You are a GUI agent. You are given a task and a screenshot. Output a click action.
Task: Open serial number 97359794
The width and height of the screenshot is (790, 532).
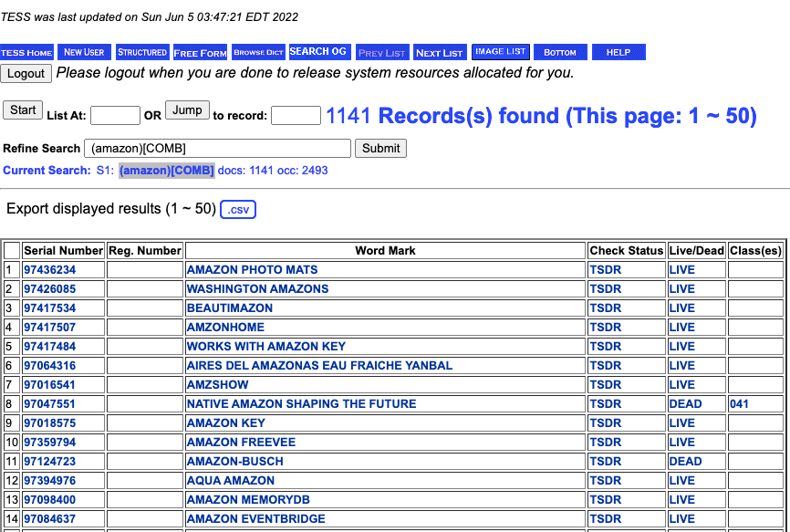coord(49,442)
